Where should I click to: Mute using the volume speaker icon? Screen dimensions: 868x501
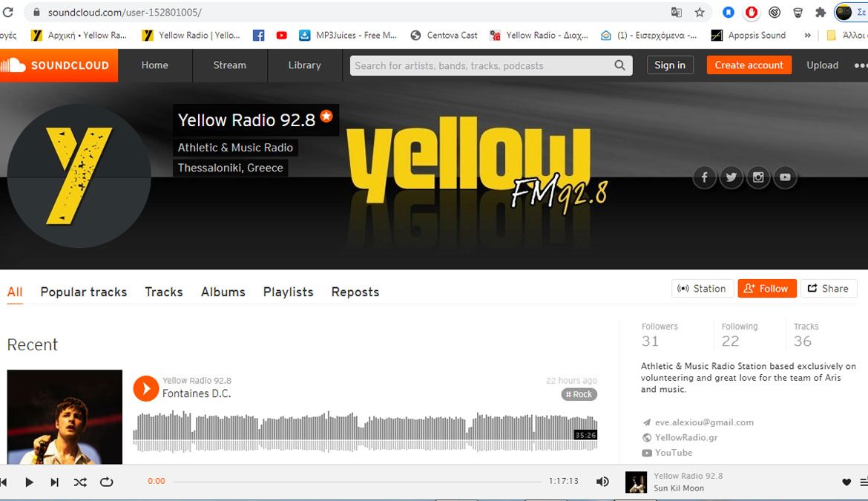602,482
